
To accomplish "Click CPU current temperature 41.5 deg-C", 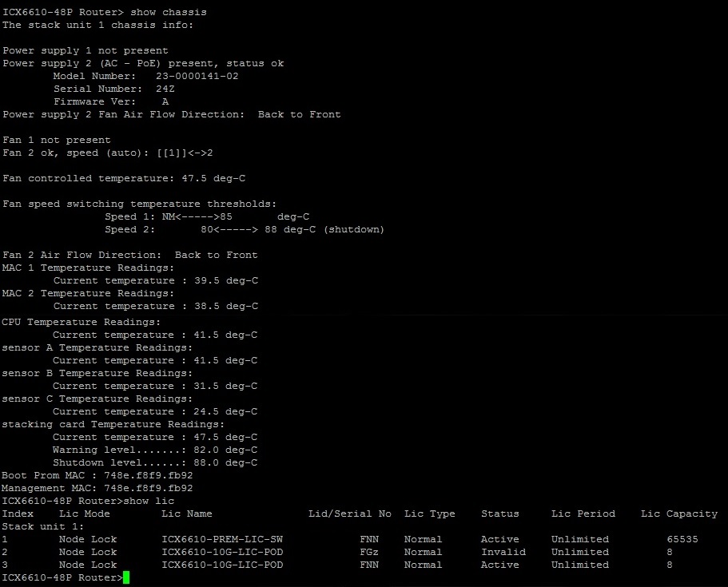I will [154, 335].
